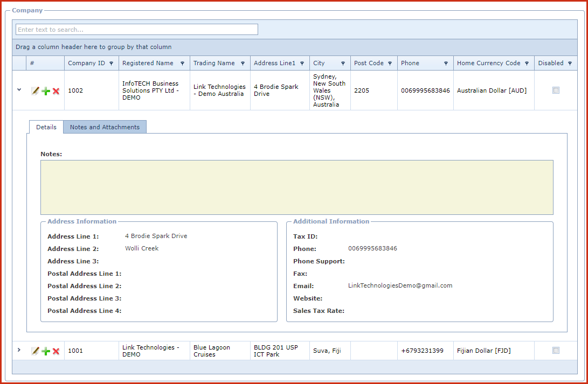This screenshot has width=588, height=384.
Task: Collapse the detail row of company 1002
Action: pos(19,90)
